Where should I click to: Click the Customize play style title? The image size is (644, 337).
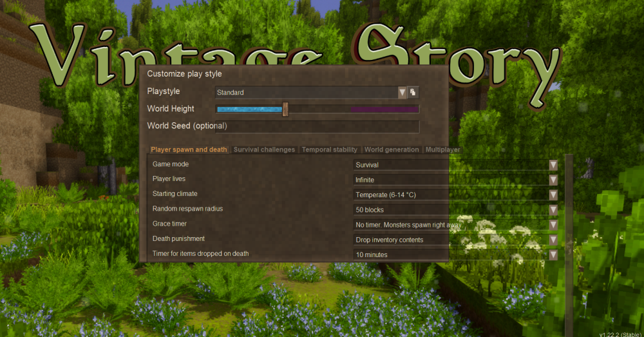[x=184, y=74]
